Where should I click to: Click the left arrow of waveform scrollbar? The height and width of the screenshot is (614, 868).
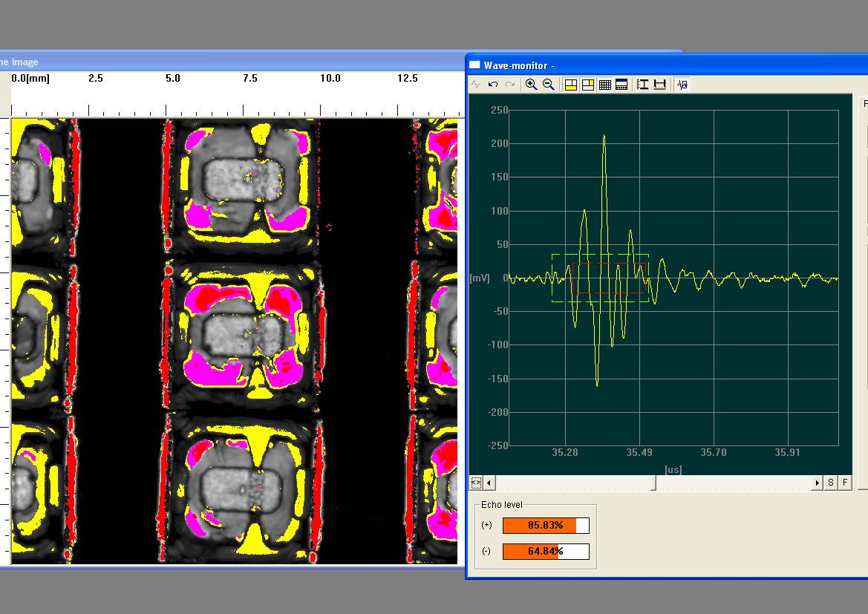point(489,483)
